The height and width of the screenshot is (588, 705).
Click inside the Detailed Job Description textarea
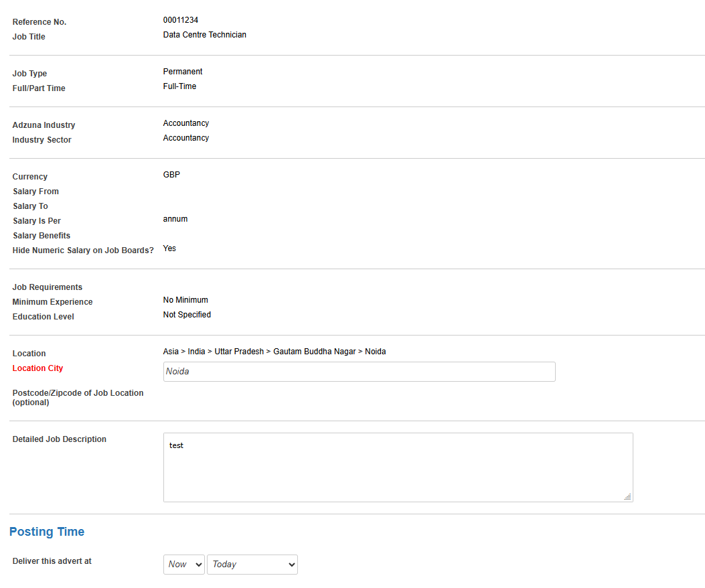[398, 467]
